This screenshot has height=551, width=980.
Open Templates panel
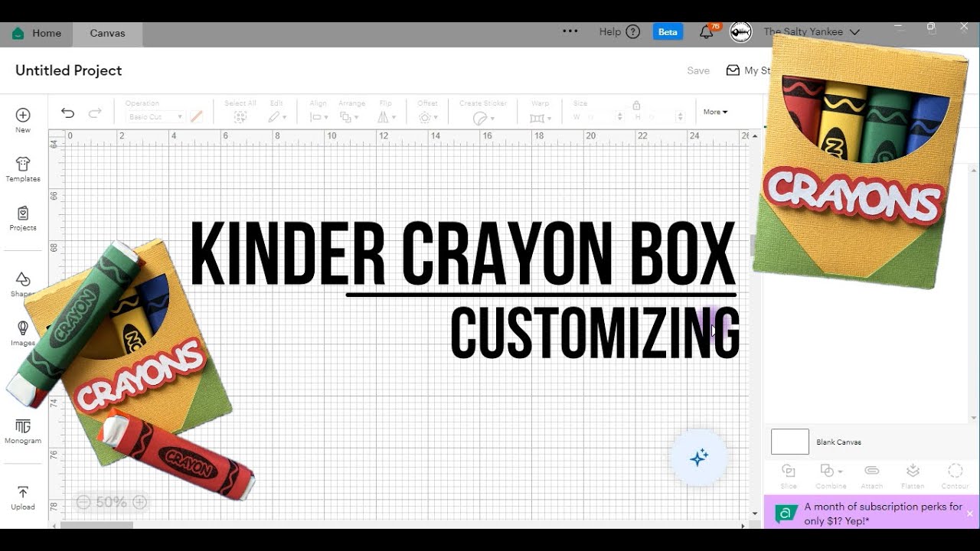23,169
